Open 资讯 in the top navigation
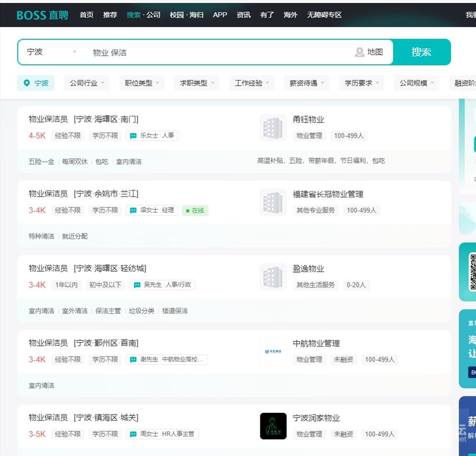This screenshot has width=476, height=456. click(x=243, y=15)
